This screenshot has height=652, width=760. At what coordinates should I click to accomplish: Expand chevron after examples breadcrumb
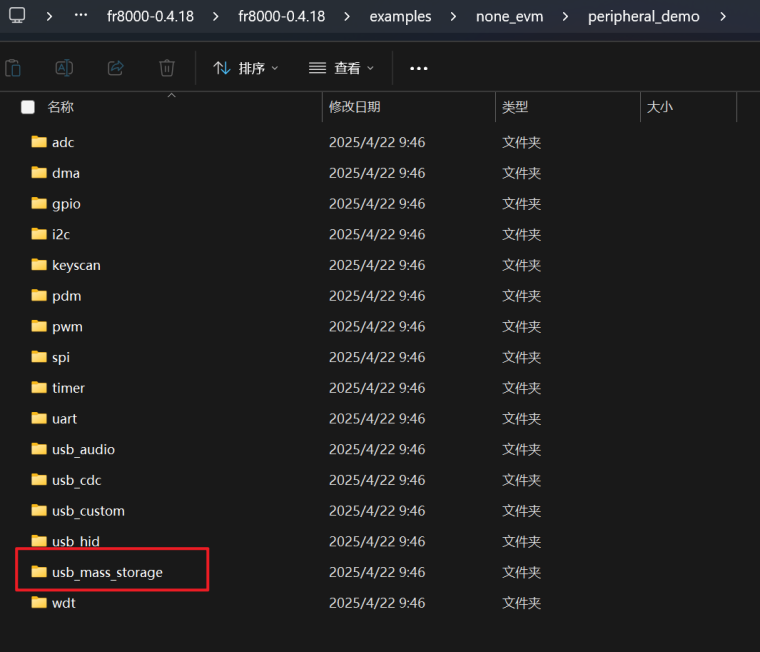454,17
